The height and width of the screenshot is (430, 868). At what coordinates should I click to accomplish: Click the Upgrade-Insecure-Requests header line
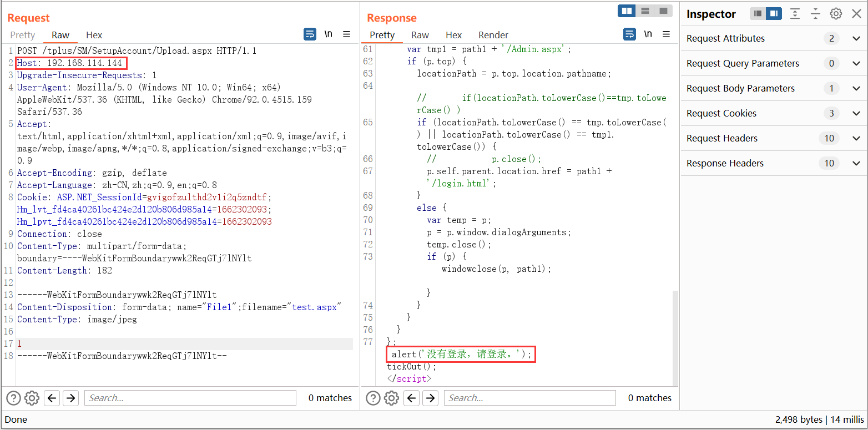87,75
